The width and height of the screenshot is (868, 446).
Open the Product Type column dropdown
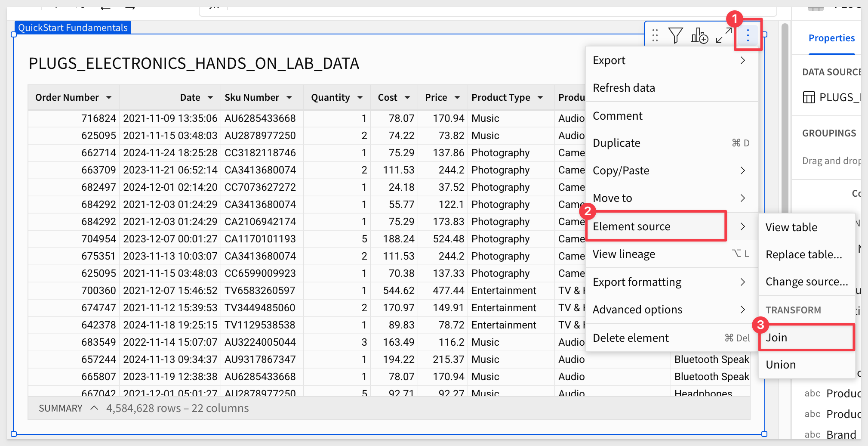[540, 98]
